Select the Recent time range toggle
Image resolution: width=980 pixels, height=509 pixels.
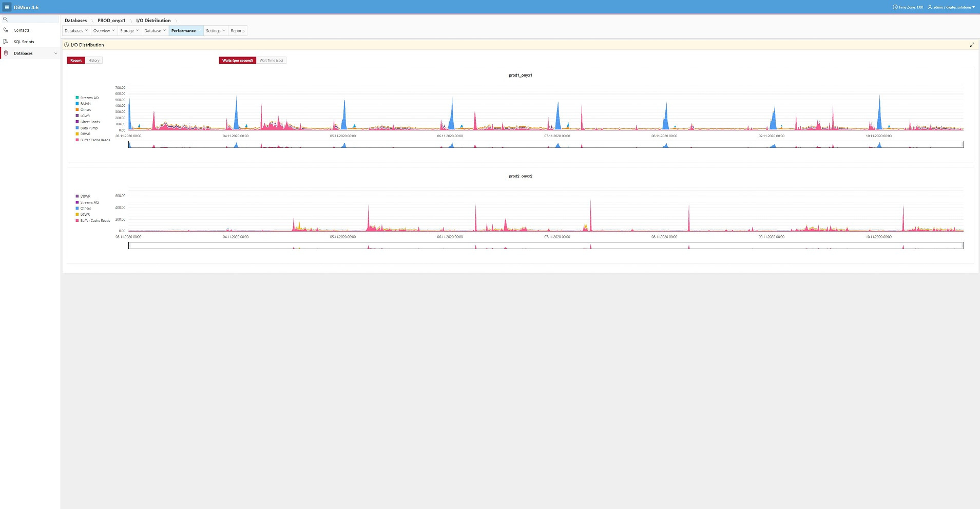76,61
